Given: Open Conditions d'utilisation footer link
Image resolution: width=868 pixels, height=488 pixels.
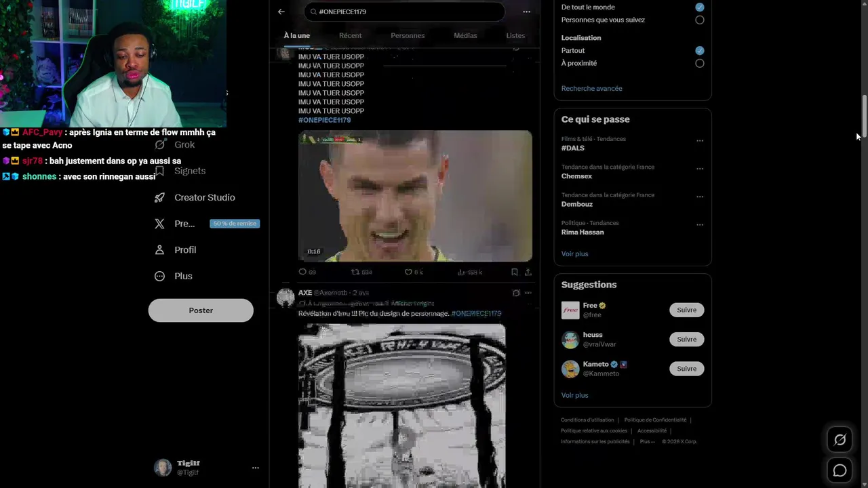Looking at the screenshot, I should pyautogui.click(x=587, y=420).
